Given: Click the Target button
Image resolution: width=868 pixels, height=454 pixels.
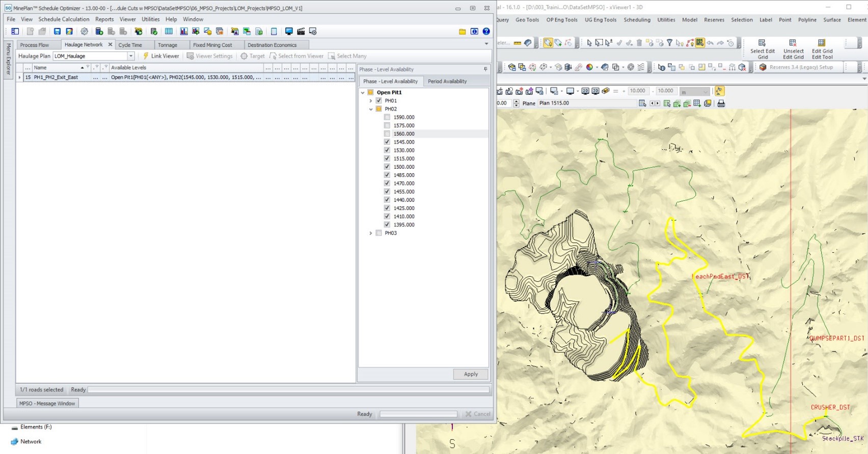Looking at the screenshot, I should tap(252, 56).
